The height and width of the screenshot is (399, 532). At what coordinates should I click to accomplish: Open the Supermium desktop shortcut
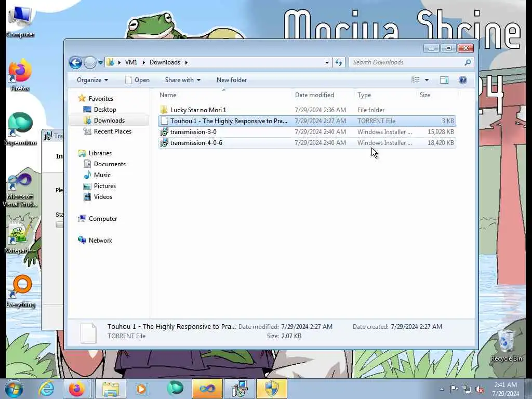[20, 129]
